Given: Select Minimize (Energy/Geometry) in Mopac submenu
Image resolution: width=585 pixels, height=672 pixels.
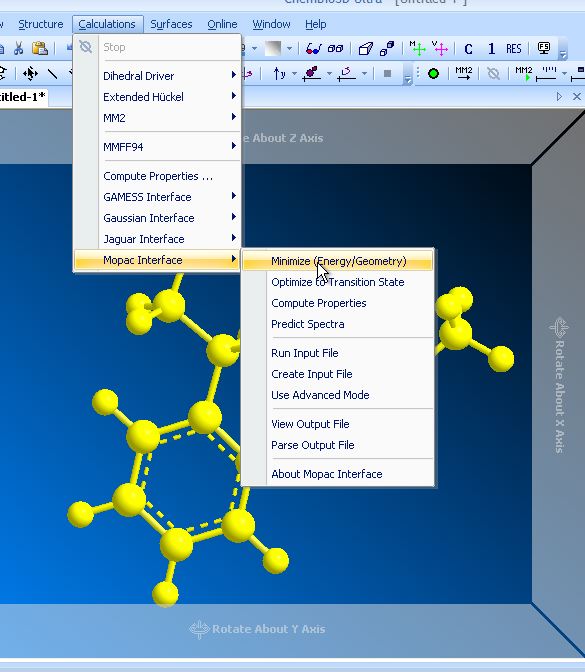Looking at the screenshot, I should [x=338, y=261].
